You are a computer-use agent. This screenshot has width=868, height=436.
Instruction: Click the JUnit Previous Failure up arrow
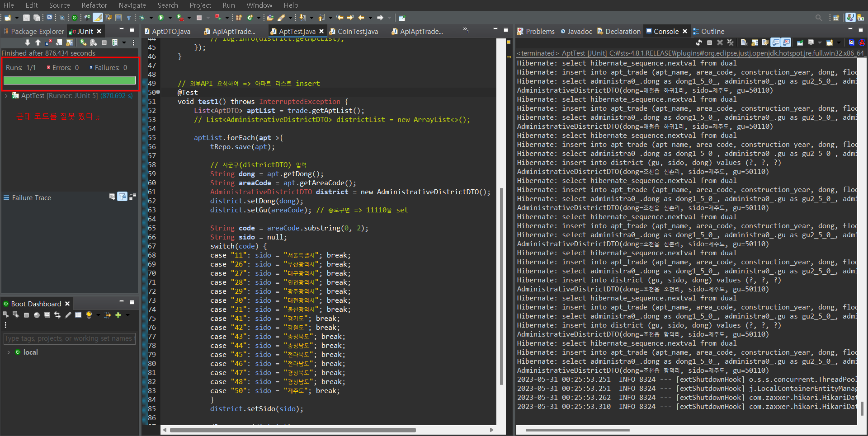coord(38,42)
